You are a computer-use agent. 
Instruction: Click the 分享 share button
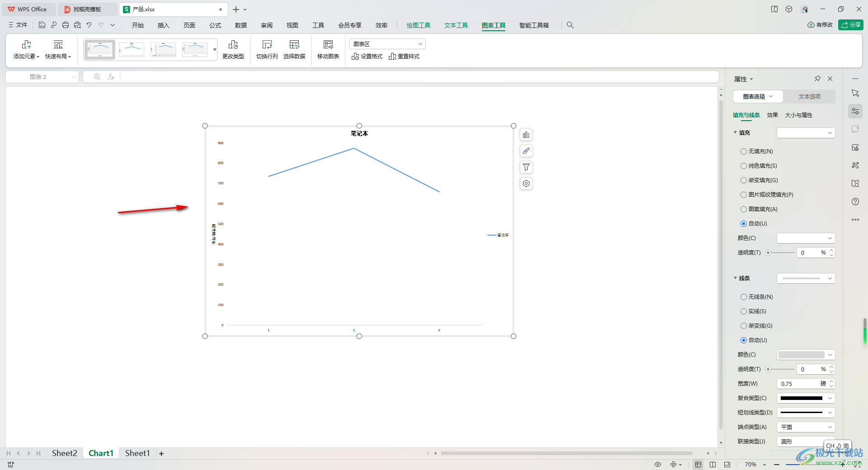pos(851,25)
